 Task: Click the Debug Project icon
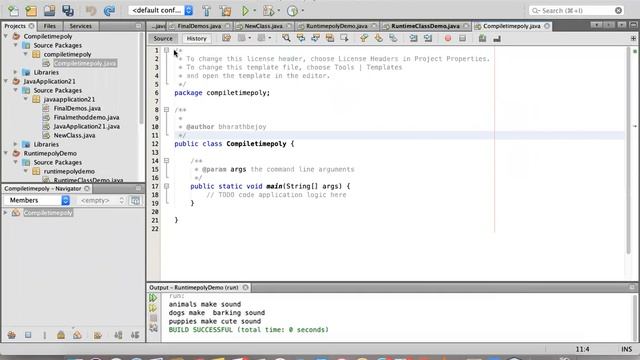pyautogui.click(x=269, y=11)
